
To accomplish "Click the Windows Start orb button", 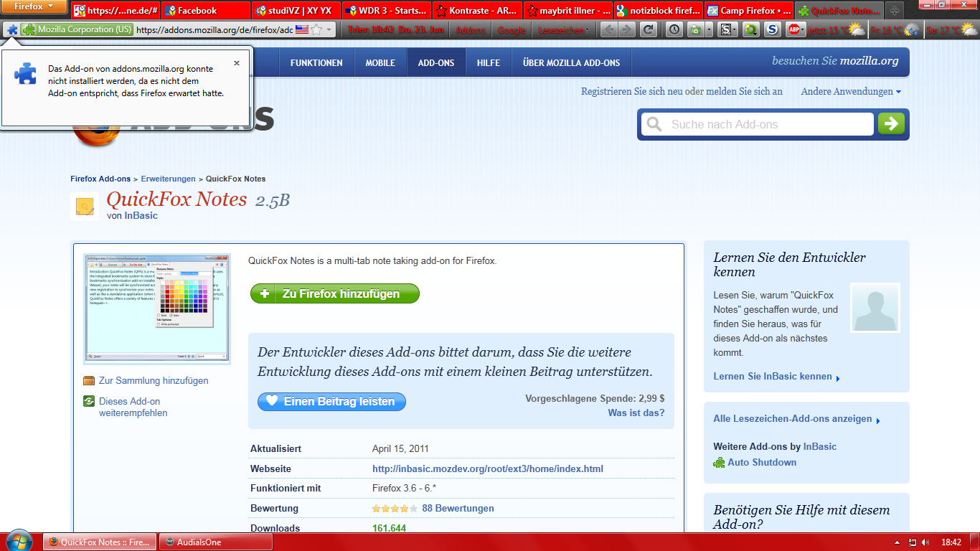I will click(19, 542).
